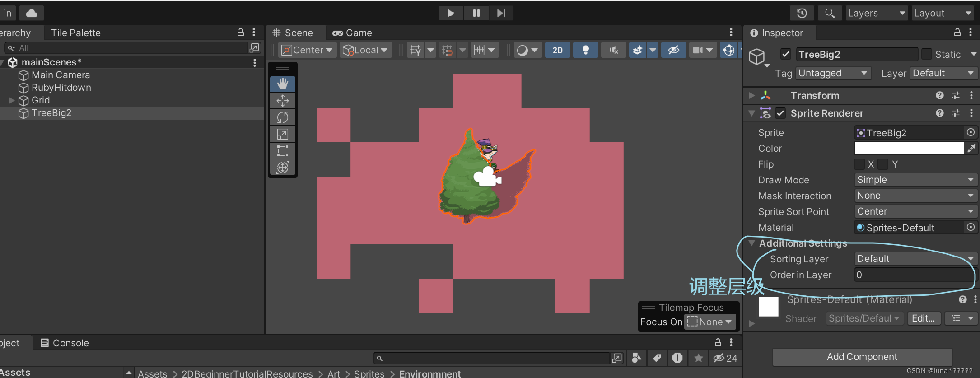Open Transform component more options menu
This screenshot has width=980, height=378.
point(971,95)
